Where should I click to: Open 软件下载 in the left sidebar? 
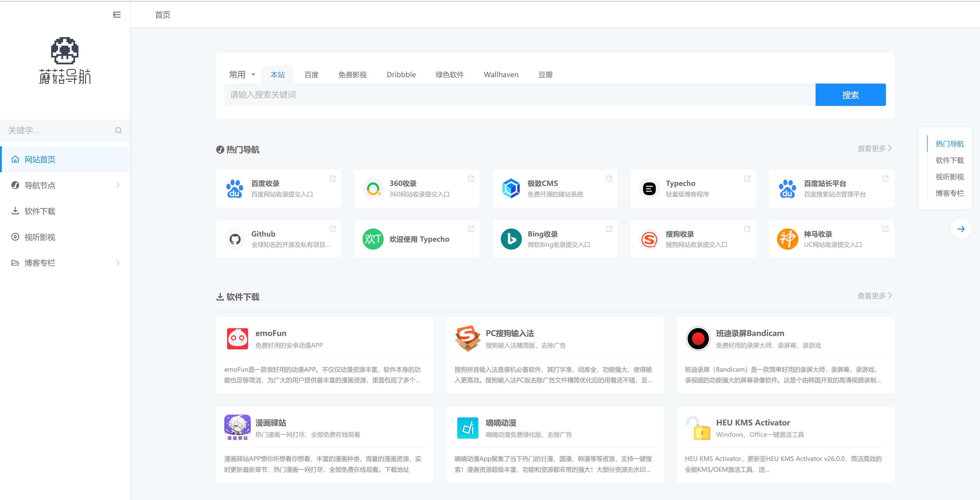(x=40, y=211)
